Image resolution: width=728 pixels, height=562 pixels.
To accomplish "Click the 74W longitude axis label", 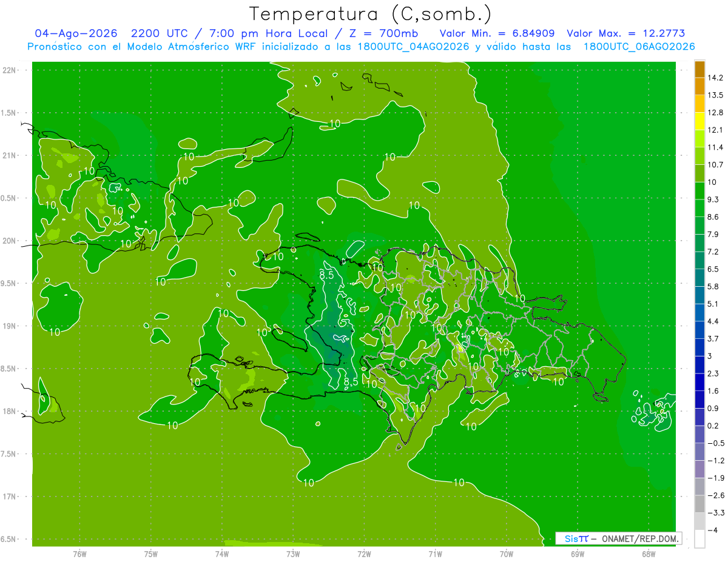I will tap(222, 554).
